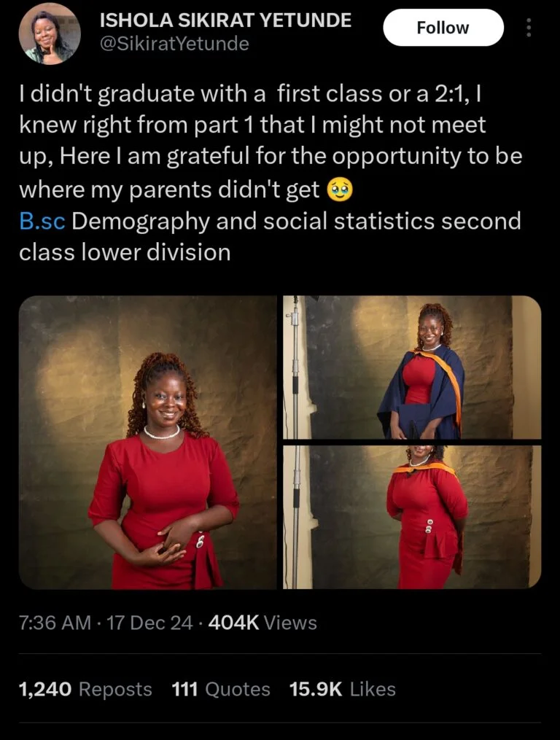Viewport: 560px width, 740px height.
Task: Follow ISHOLA SIKIRAT YETUNDE
Action: pyautogui.click(x=443, y=28)
